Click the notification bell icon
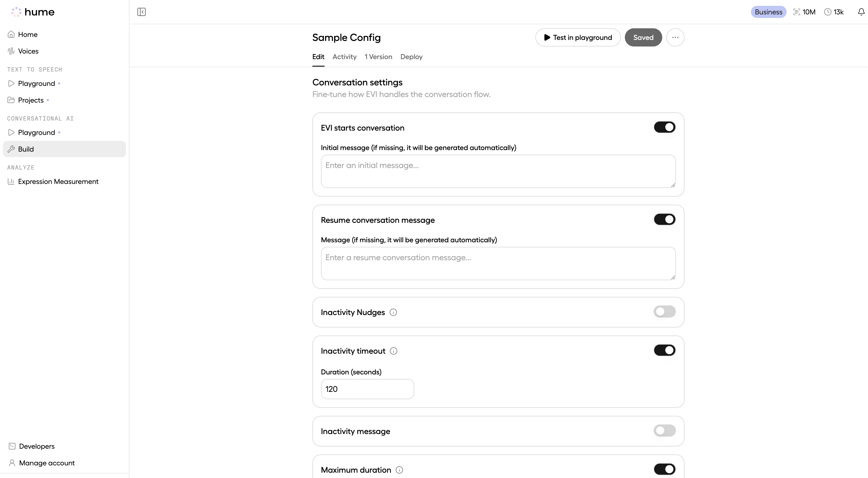Screen dimensions: 868x478 coord(861,12)
